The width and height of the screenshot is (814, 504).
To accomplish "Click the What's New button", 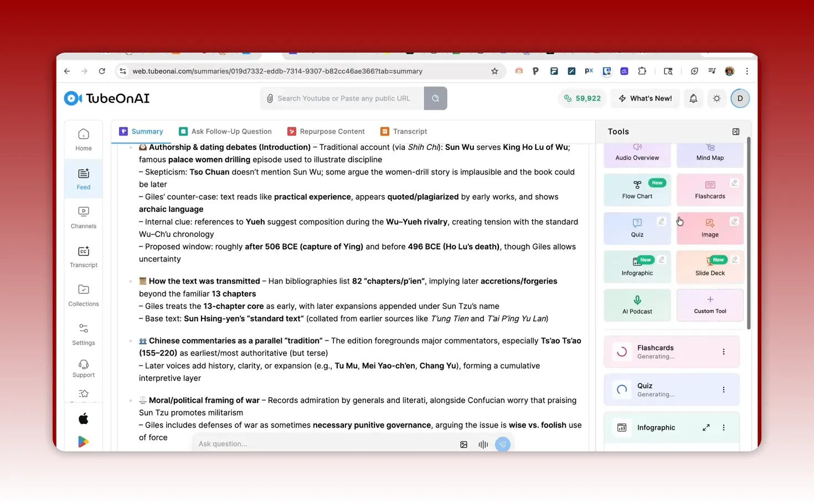I will [x=645, y=98].
